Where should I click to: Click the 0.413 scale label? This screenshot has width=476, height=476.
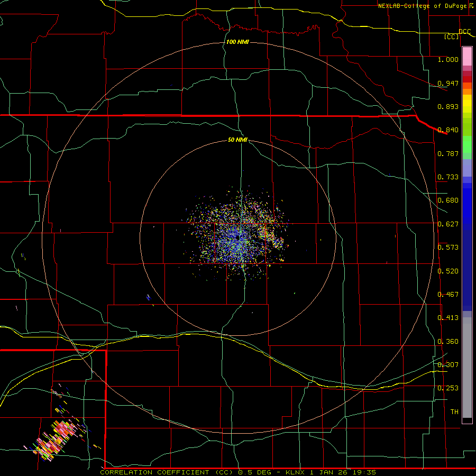pos(448,318)
